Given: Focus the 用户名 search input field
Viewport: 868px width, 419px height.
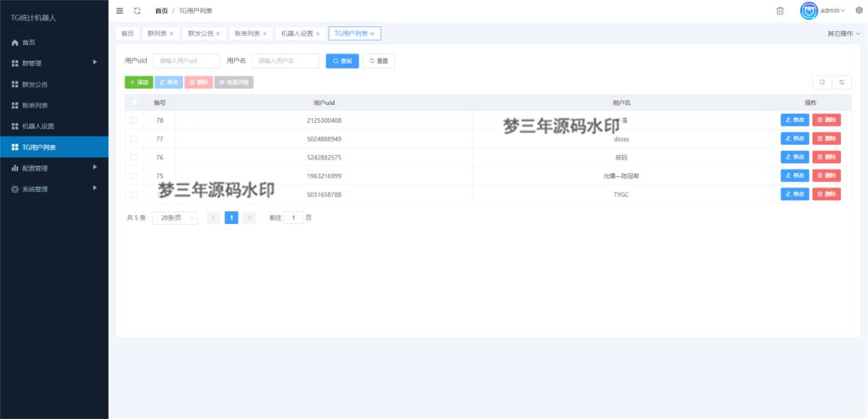Looking at the screenshot, I should [285, 61].
